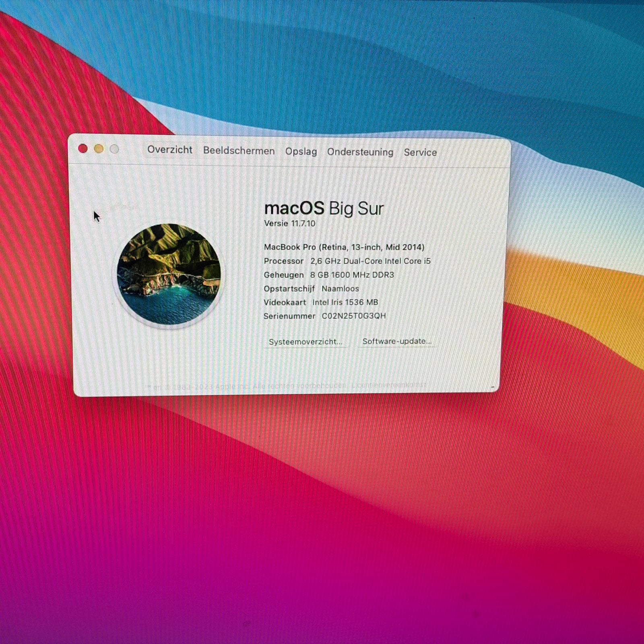Click the Videokaart Intel Iris entry

coord(321,302)
